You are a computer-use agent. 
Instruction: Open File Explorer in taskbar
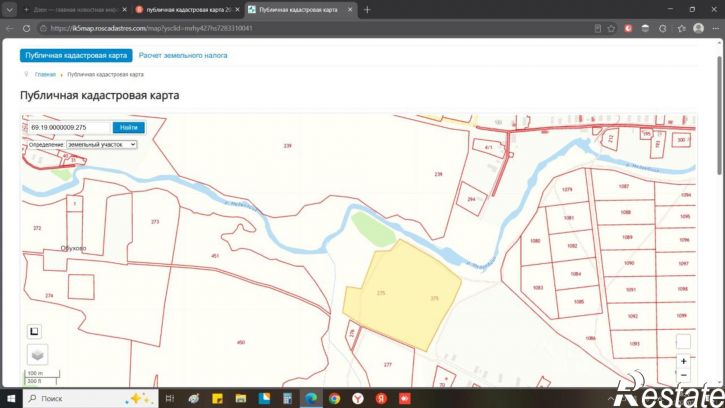coord(240,398)
